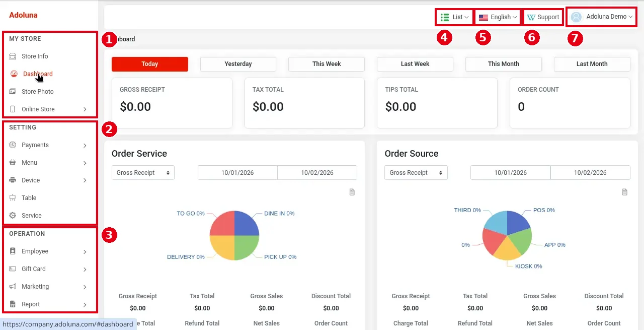This screenshot has width=644, height=330.
Task: Click the green APP pie slice
Action: pyautogui.click(x=522, y=243)
